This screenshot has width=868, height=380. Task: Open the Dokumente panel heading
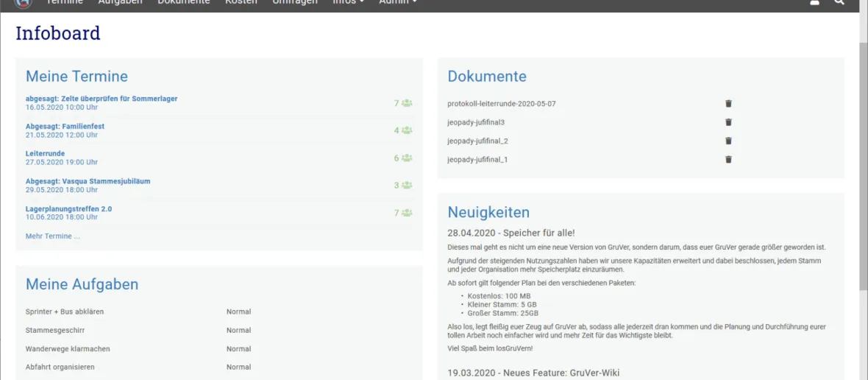point(486,77)
